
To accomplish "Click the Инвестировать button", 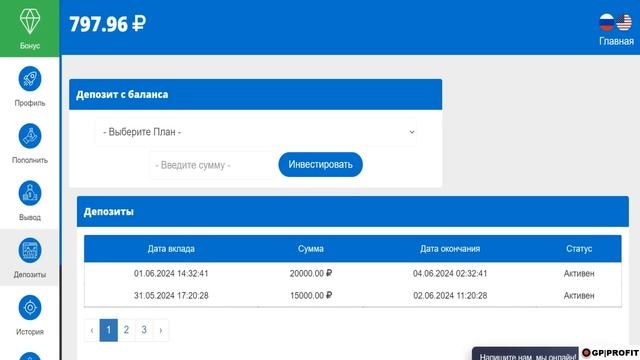I will tap(320, 164).
